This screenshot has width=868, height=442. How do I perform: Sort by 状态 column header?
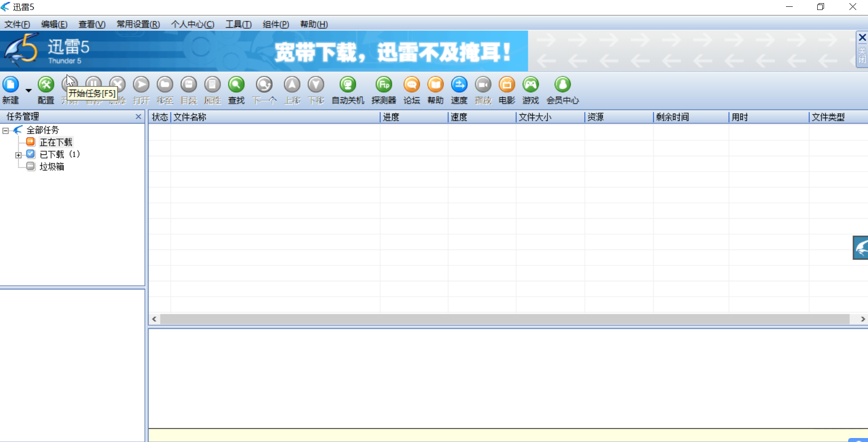click(160, 117)
